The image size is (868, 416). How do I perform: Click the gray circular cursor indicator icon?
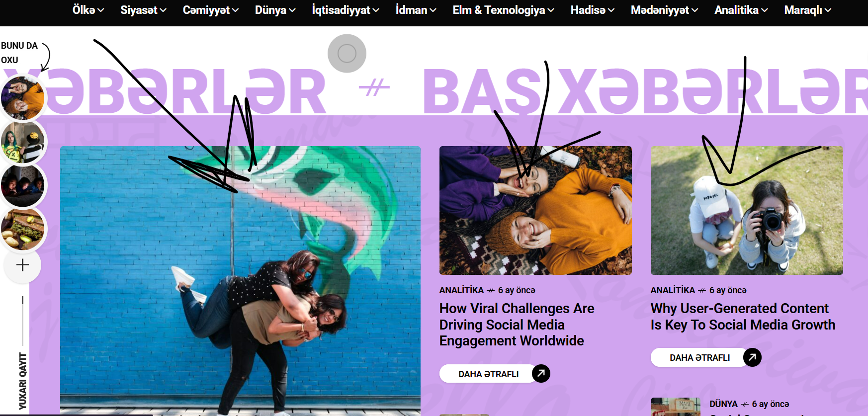(347, 53)
